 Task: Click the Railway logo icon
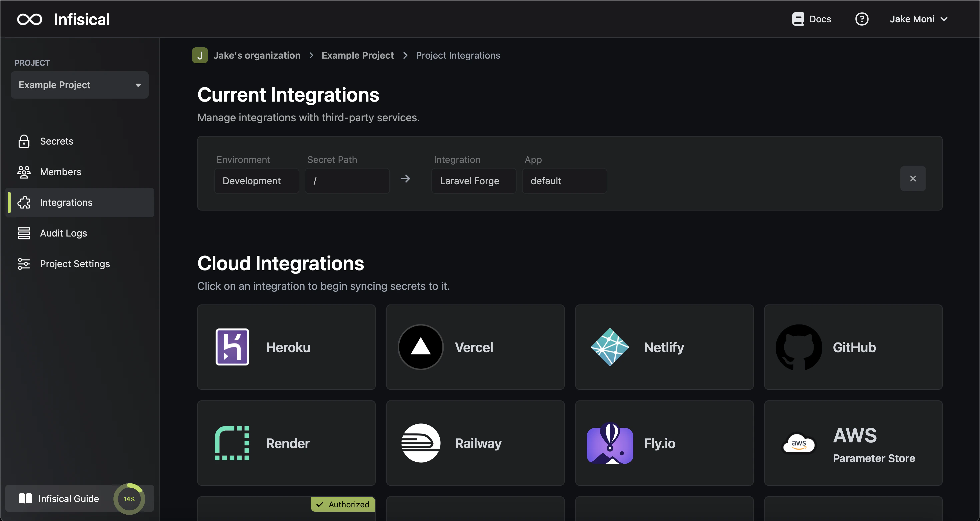(x=421, y=443)
